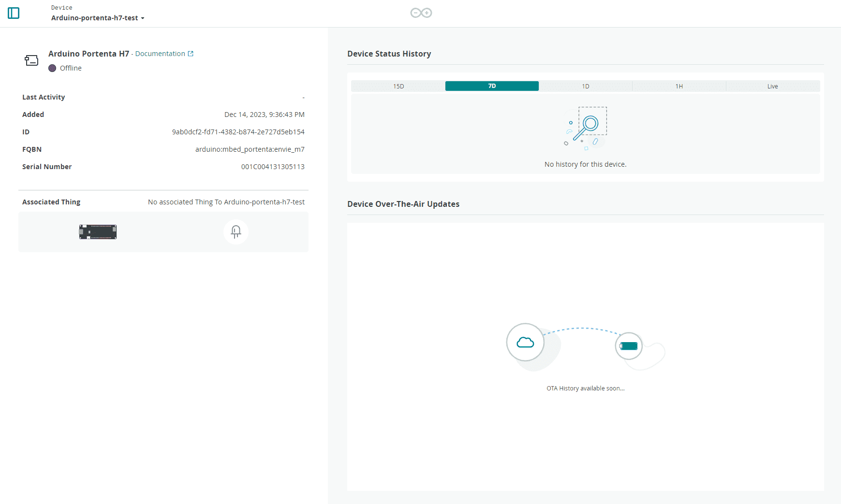This screenshot has height=504, width=841.
Task: Open the Documentation link
Action: pyautogui.click(x=160, y=54)
